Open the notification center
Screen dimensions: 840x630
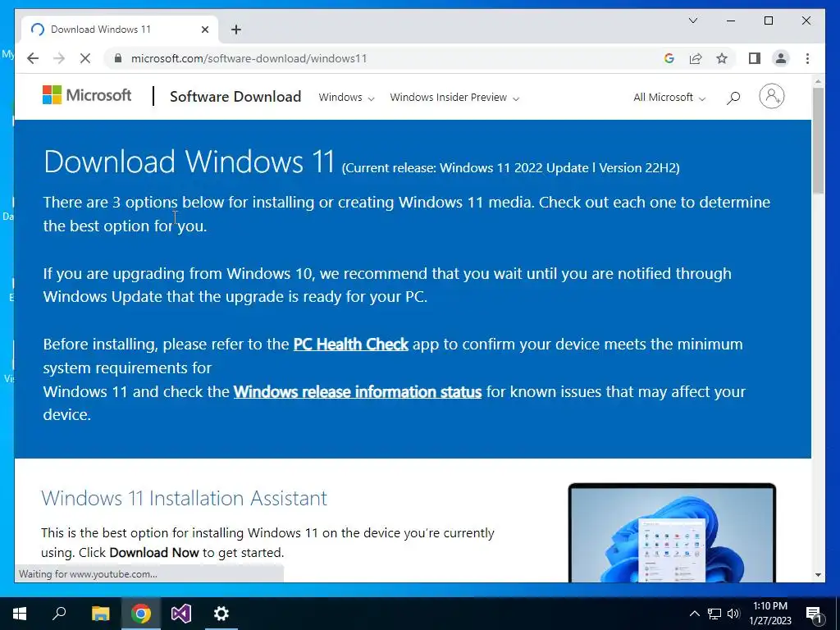814,614
